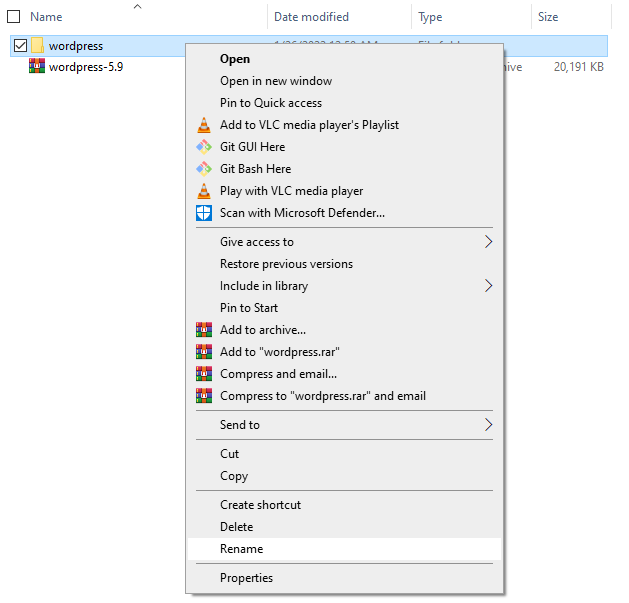This screenshot has height=603, width=629.
Task: Choose Compress and email...
Action: coord(344,374)
